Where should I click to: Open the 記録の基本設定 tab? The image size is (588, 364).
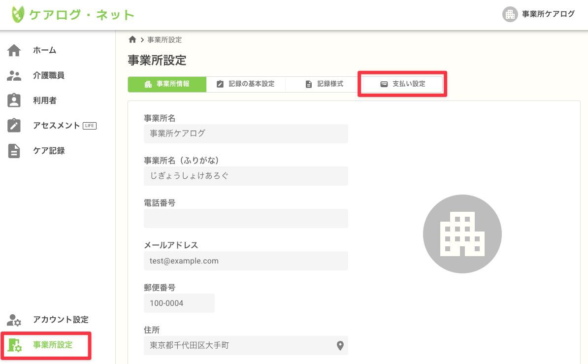point(246,84)
